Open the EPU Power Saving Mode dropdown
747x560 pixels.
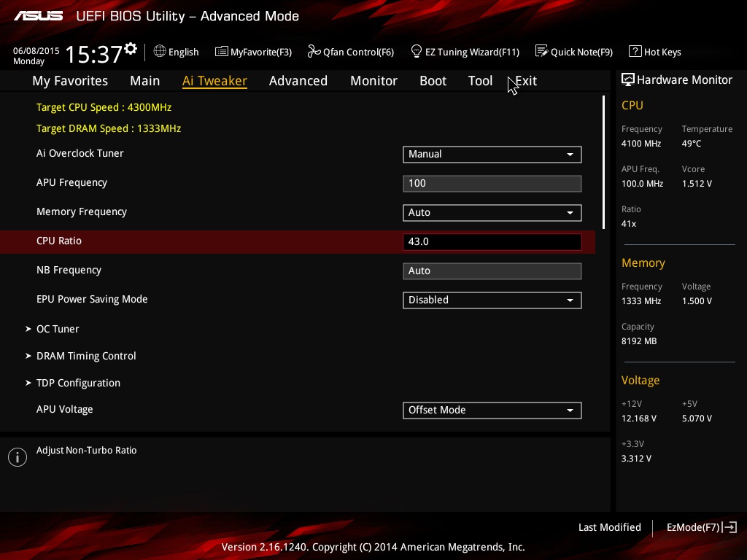point(492,300)
